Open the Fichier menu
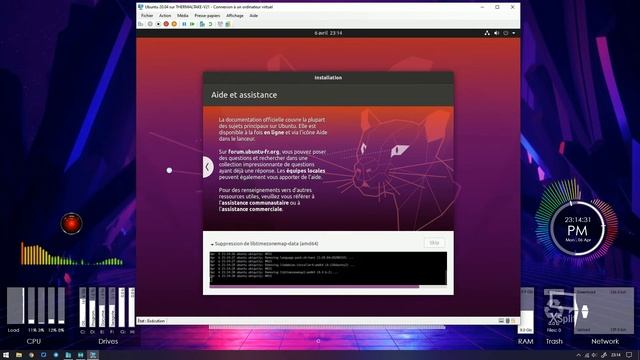640x360 pixels. tap(147, 16)
